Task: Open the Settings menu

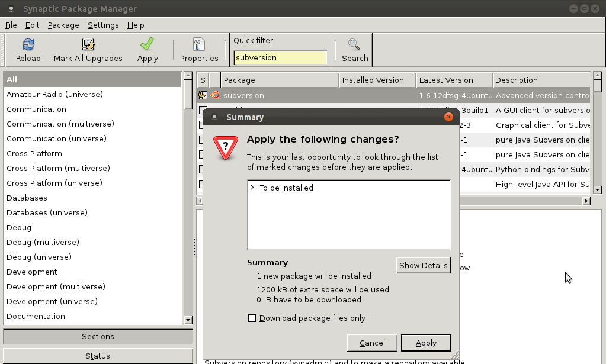Action: point(102,25)
